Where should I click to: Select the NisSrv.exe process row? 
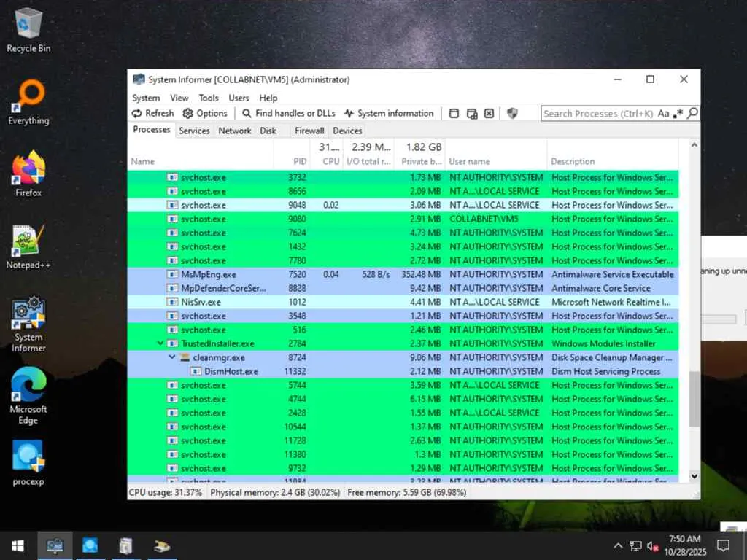pyautogui.click(x=403, y=302)
